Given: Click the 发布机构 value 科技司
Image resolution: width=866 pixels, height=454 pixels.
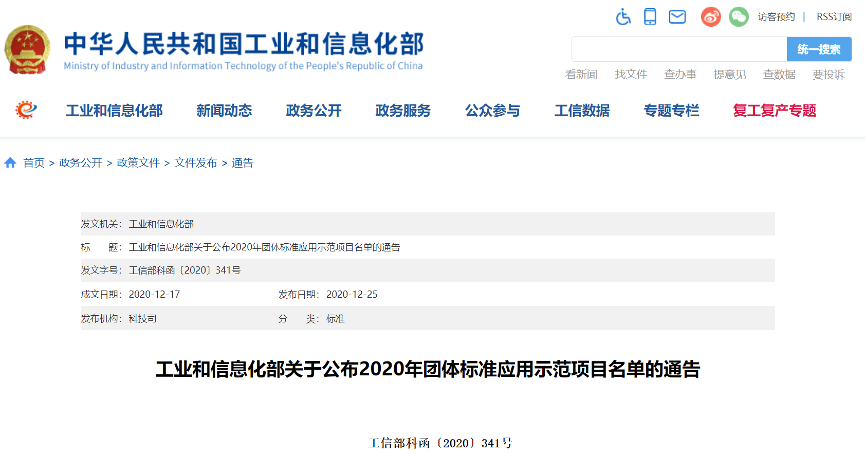Looking at the screenshot, I should [142, 319].
